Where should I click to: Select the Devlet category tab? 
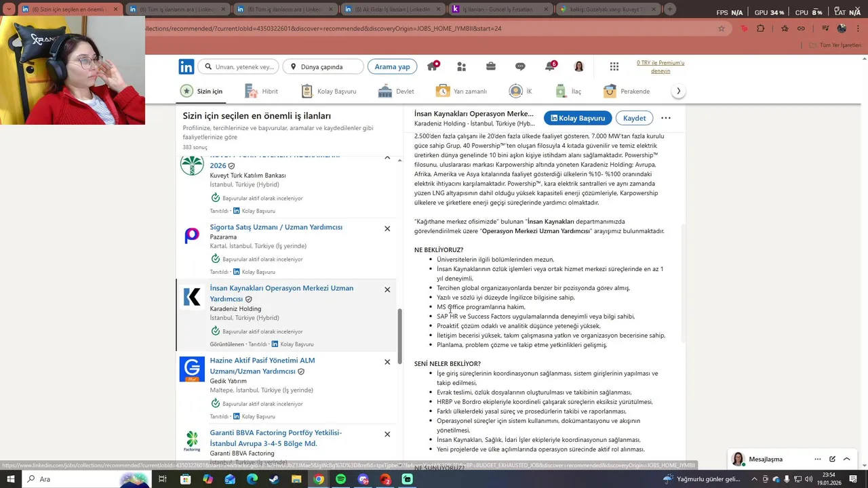tap(396, 91)
